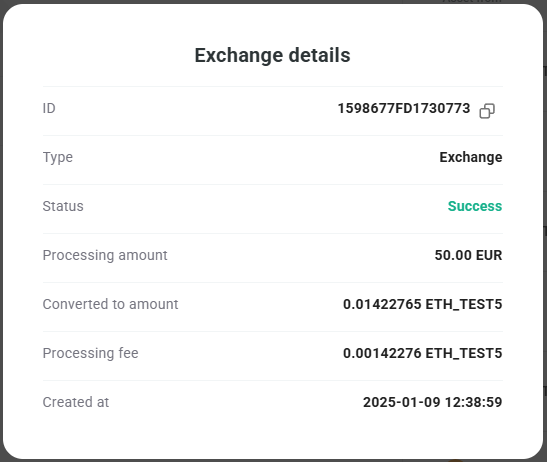Click the ID field label
The height and width of the screenshot is (462, 547).
coord(49,109)
